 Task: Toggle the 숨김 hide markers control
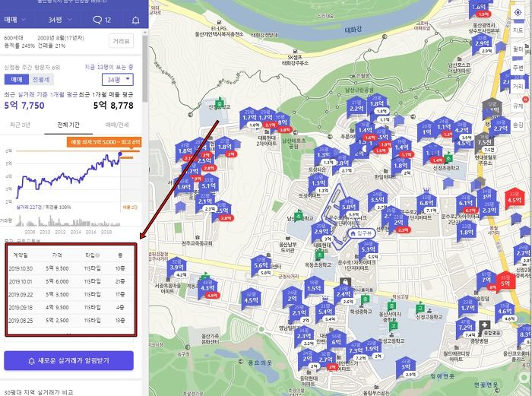coord(518,125)
